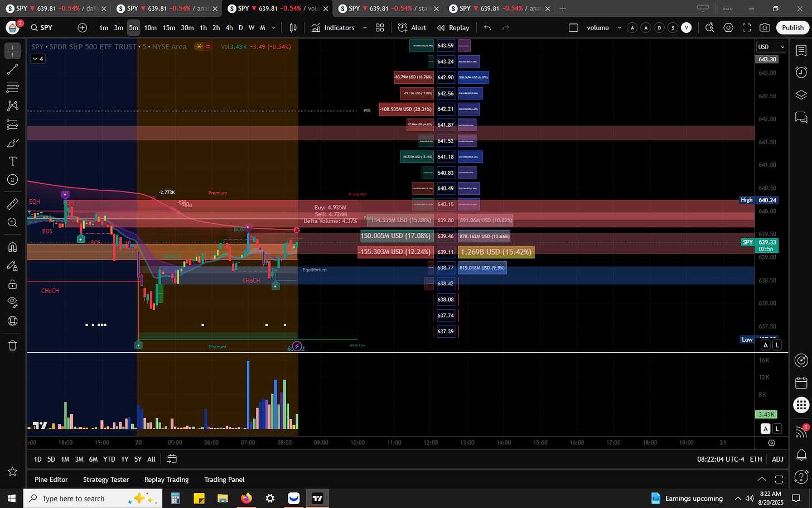Open the object tree globe icon
Screen dimensions: 812x508
(x=12, y=321)
